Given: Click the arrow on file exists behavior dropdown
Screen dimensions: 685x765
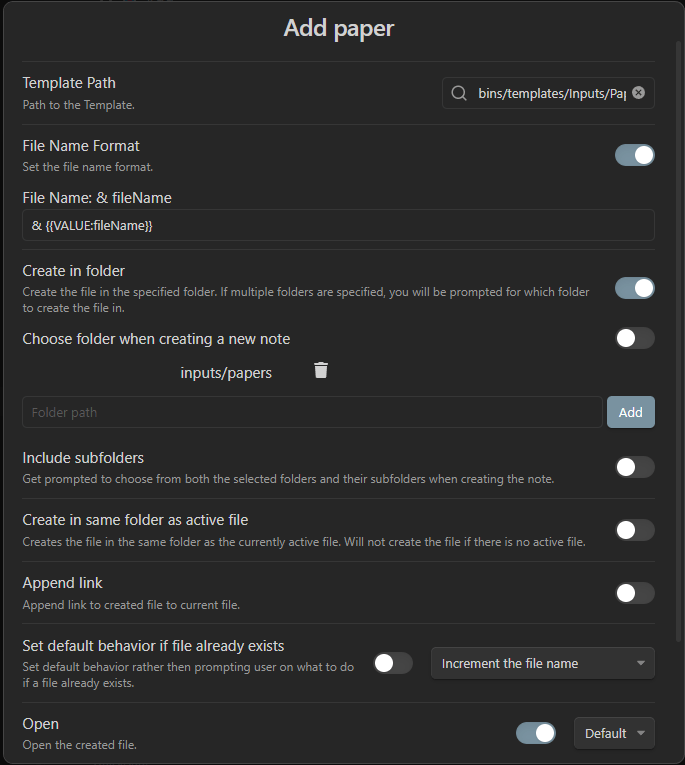Looking at the screenshot, I should [641, 663].
